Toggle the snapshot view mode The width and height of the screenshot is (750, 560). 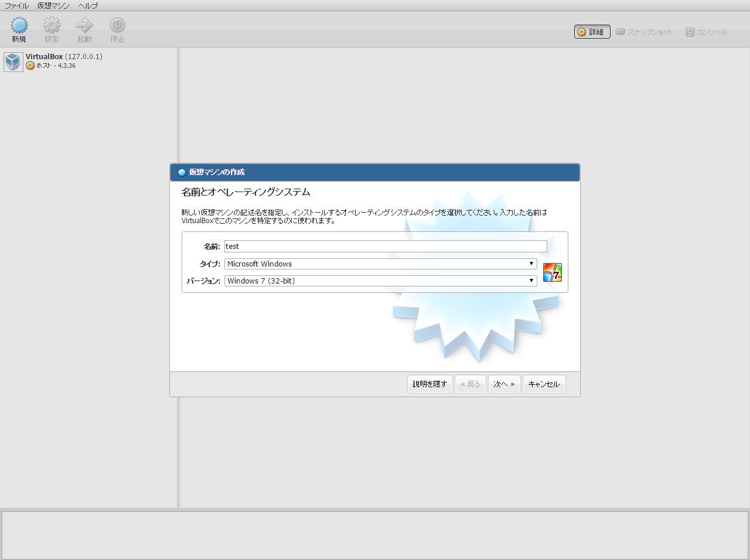(644, 32)
